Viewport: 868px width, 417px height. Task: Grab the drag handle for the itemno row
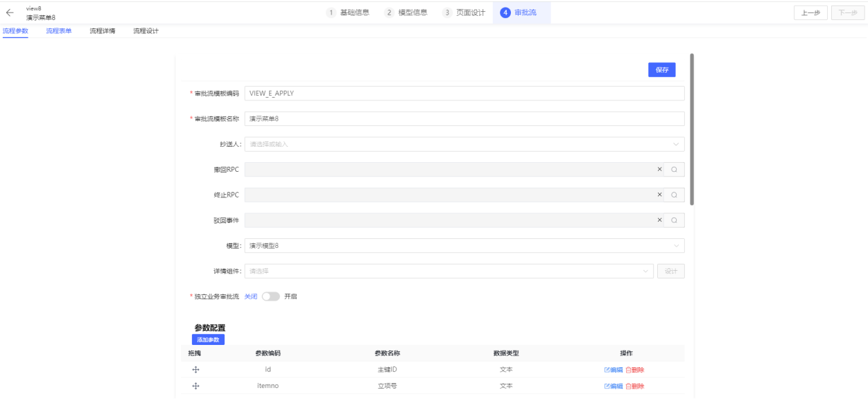(196, 387)
